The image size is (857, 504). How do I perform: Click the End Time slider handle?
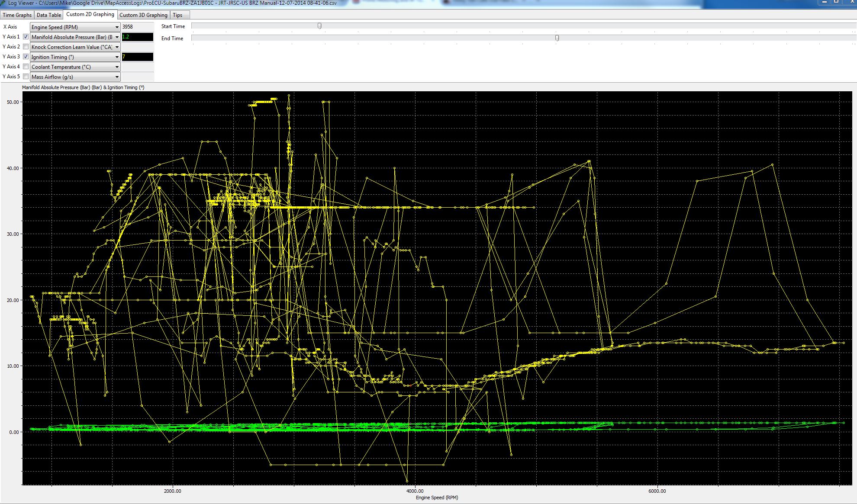(557, 38)
